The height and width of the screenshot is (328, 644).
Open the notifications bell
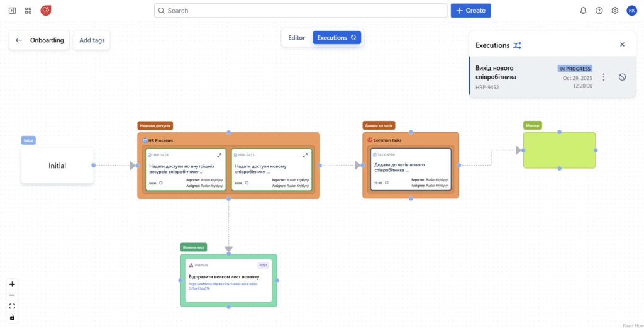click(583, 11)
